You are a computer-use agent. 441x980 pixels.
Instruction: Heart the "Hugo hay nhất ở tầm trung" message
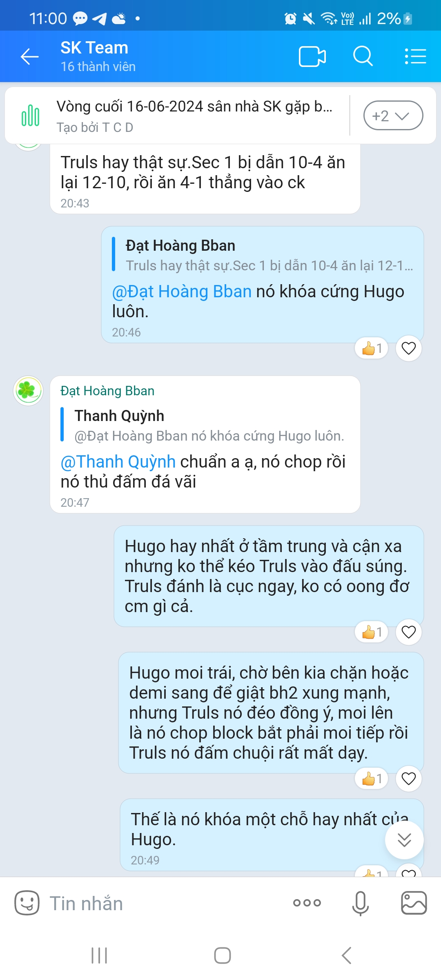tap(409, 632)
